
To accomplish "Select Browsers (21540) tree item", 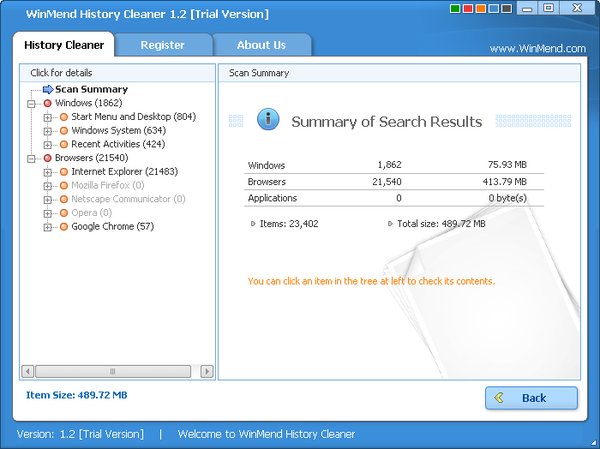I will point(91,158).
